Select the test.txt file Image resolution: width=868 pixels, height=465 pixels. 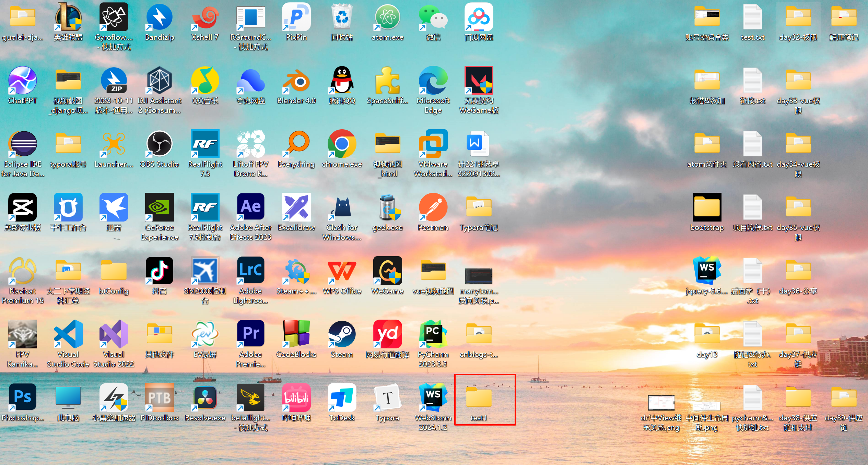(753, 17)
